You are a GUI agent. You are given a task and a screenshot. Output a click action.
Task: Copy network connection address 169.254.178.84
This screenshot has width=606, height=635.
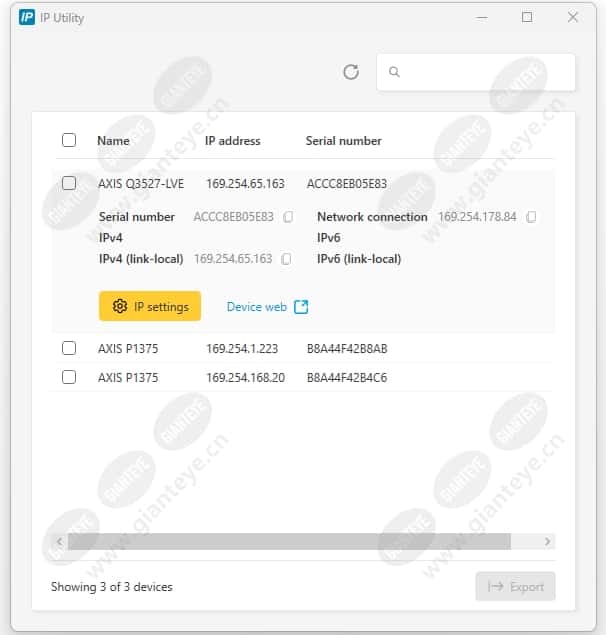pyautogui.click(x=531, y=217)
